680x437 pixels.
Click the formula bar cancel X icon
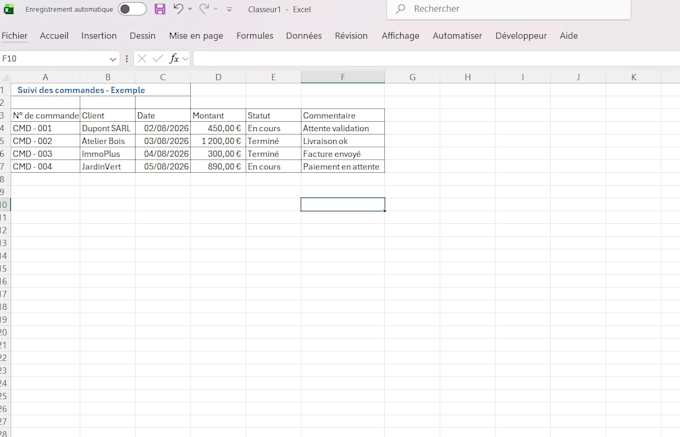click(142, 59)
